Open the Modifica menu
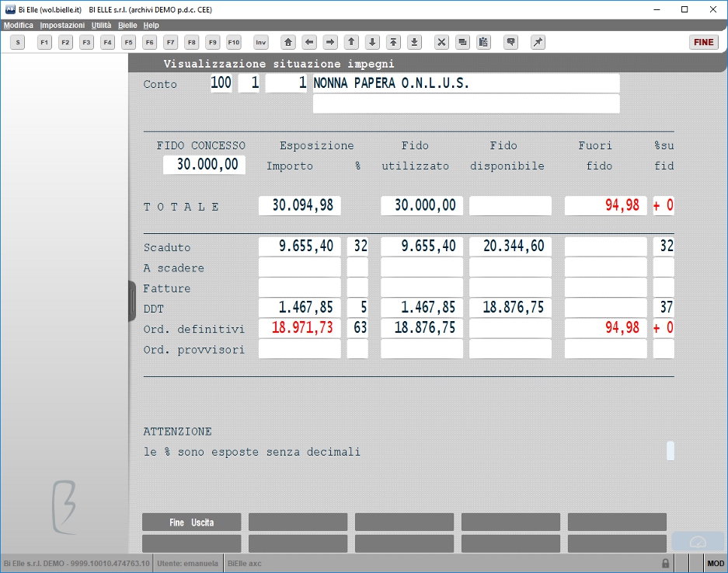728x573 pixels. (19, 25)
